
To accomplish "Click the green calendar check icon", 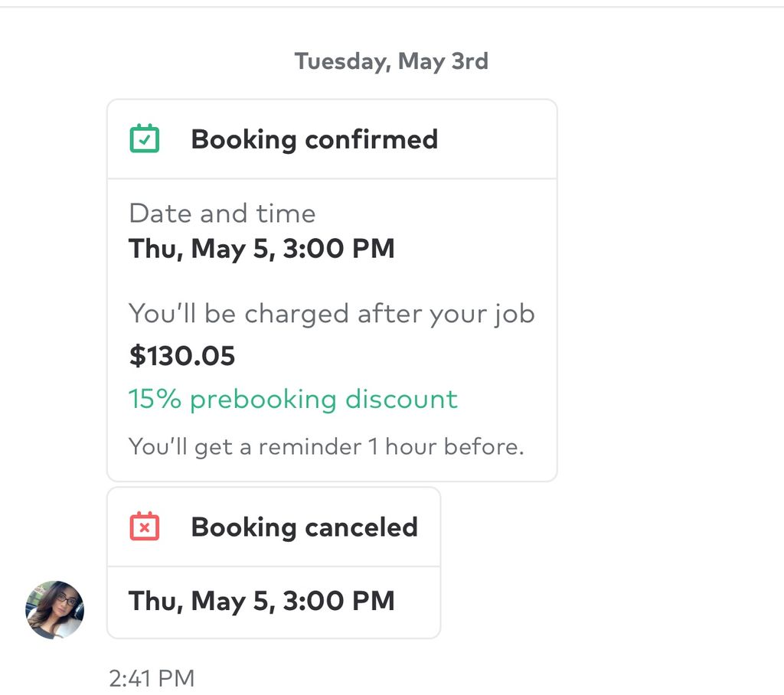I will click(145, 139).
